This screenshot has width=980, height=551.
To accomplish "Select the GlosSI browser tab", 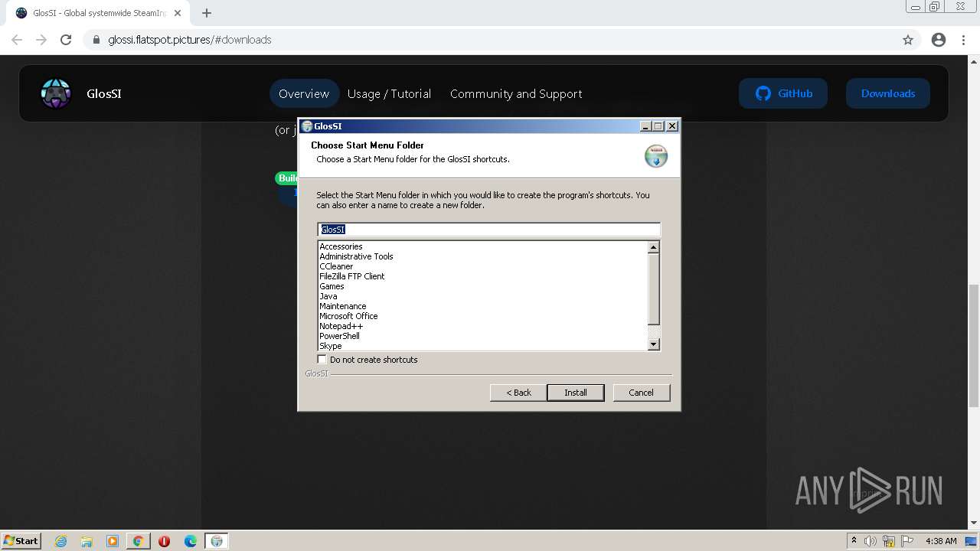I will [98, 13].
